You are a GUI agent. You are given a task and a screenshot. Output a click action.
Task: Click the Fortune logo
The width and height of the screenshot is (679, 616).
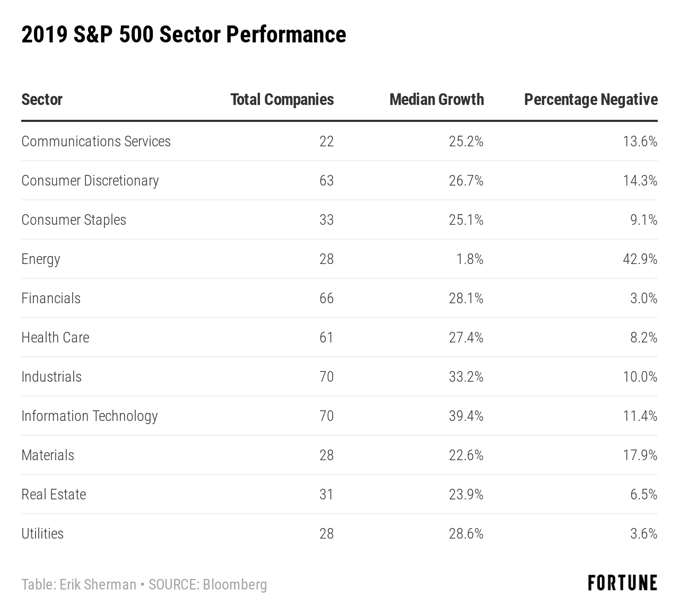[x=622, y=583]
